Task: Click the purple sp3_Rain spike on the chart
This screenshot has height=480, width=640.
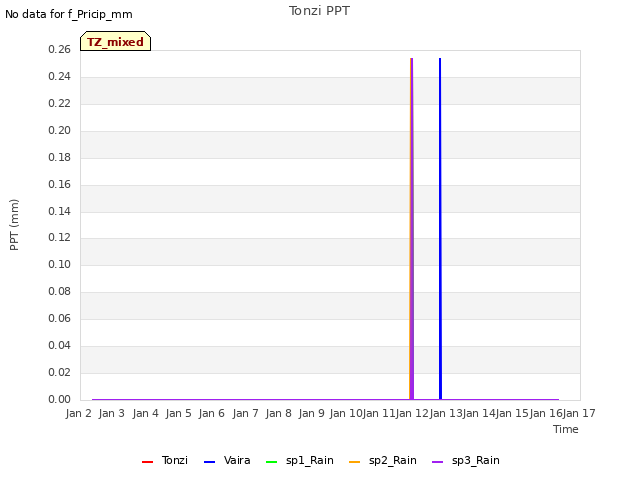Action: coord(412,229)
